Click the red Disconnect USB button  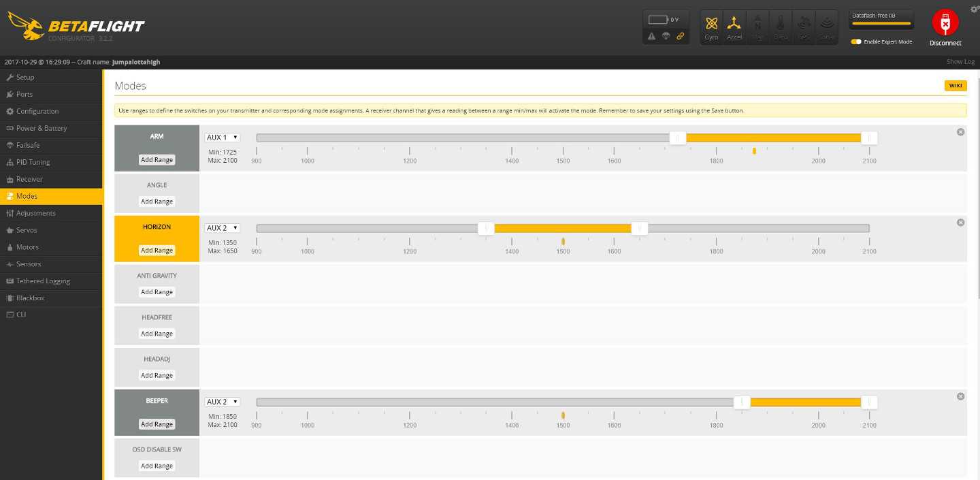coord(945,23)
